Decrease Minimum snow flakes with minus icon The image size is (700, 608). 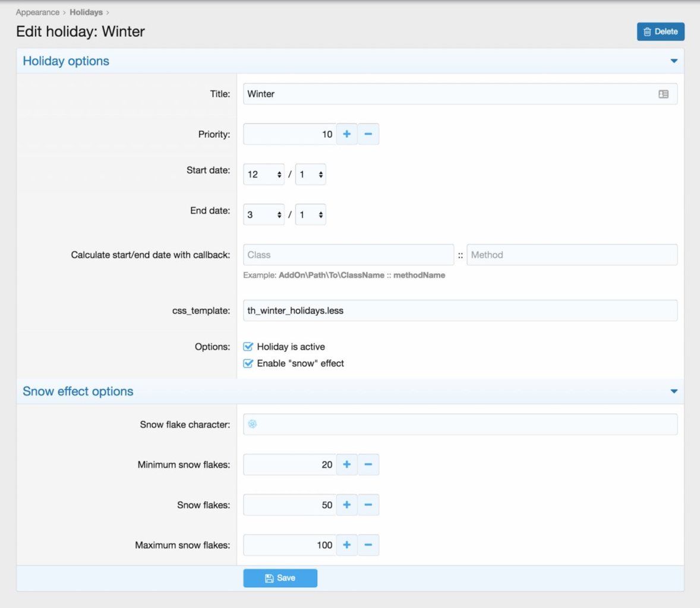coord(368,464)
